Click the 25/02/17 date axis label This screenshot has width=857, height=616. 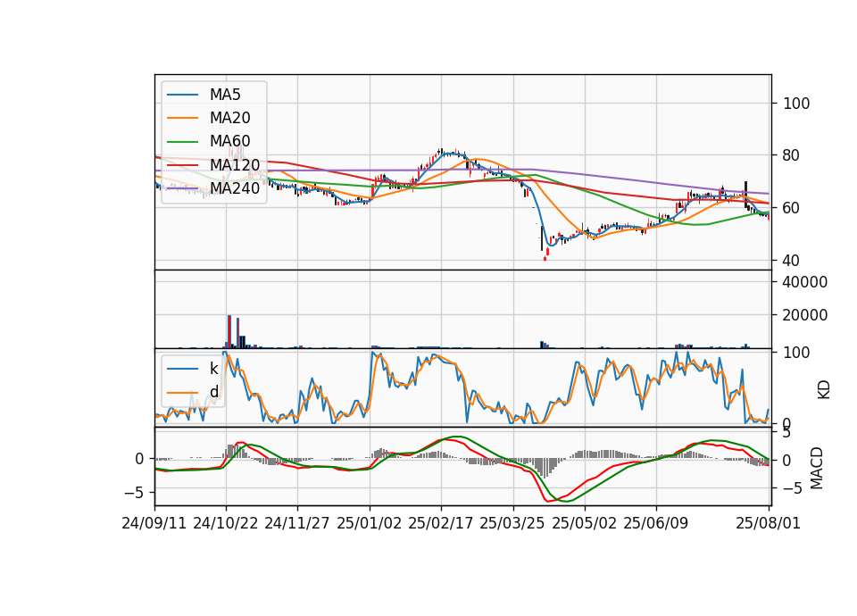pyautogui.click(x=440, y=523)
